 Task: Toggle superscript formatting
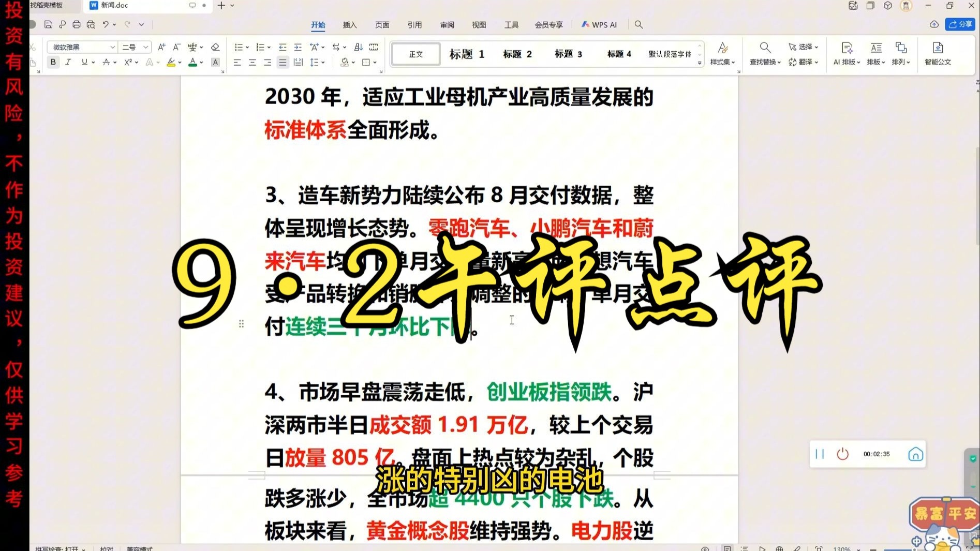coord(128,62)
